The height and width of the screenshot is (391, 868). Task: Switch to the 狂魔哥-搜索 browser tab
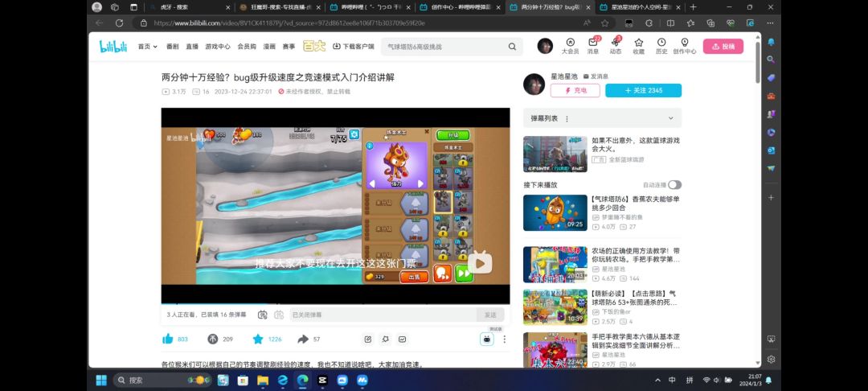point(280,7)
